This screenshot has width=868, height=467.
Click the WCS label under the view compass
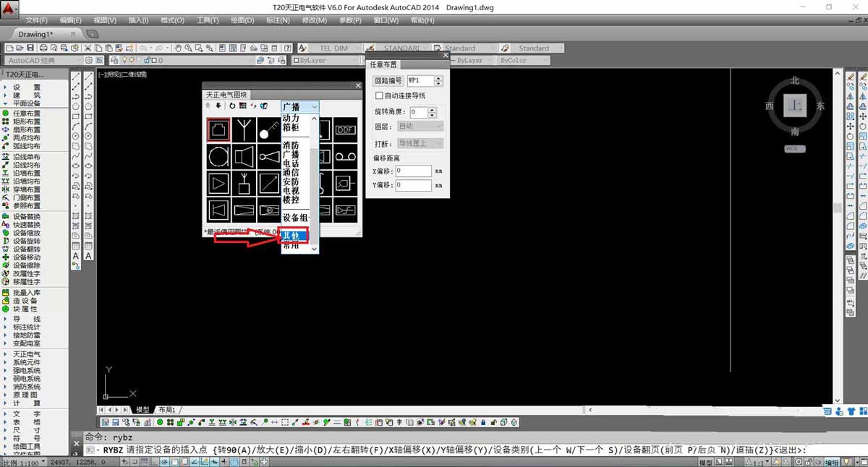[x=794, y=149]
